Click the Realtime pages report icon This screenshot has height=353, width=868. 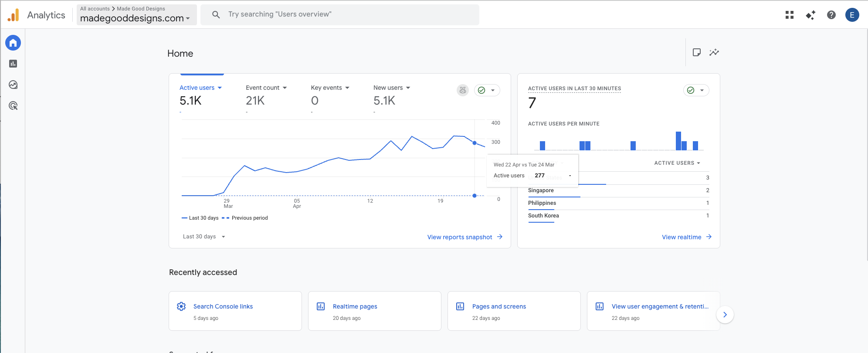[x=321, y=306]
